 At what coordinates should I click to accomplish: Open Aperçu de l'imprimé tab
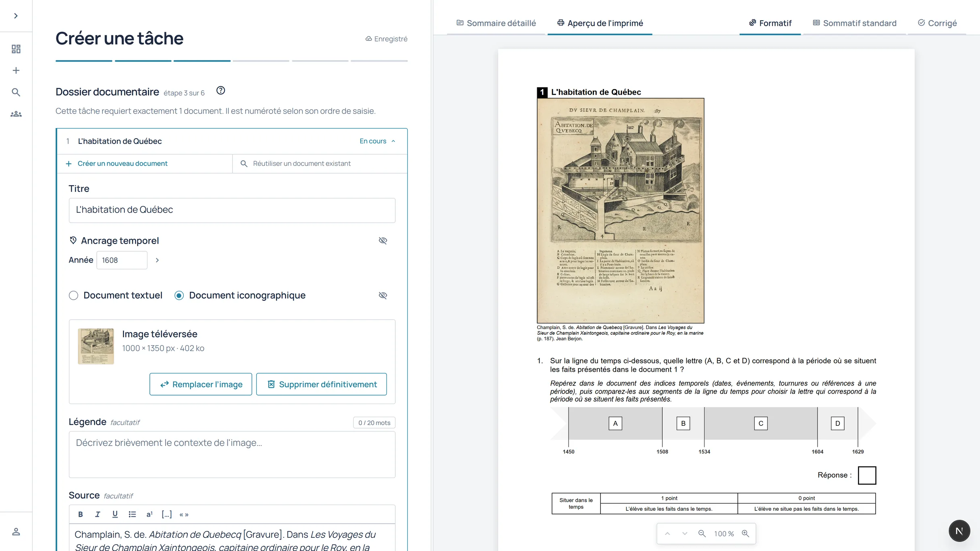click(x=600, y=23)
